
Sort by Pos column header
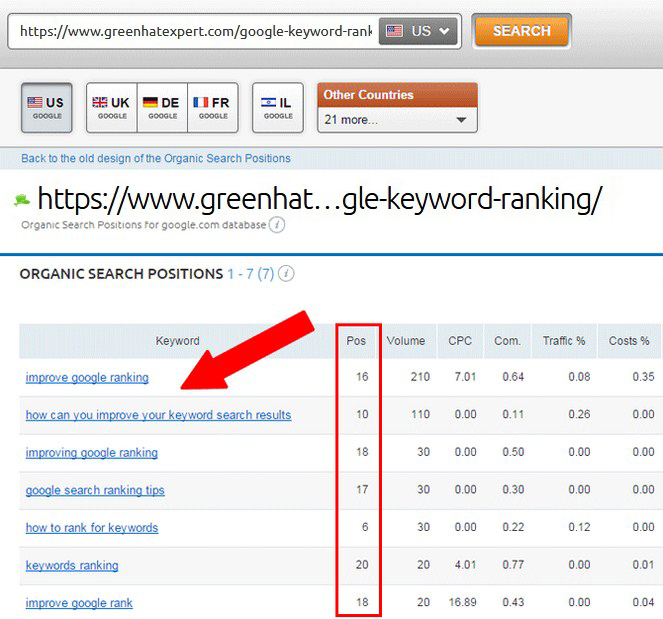[356, 341]
